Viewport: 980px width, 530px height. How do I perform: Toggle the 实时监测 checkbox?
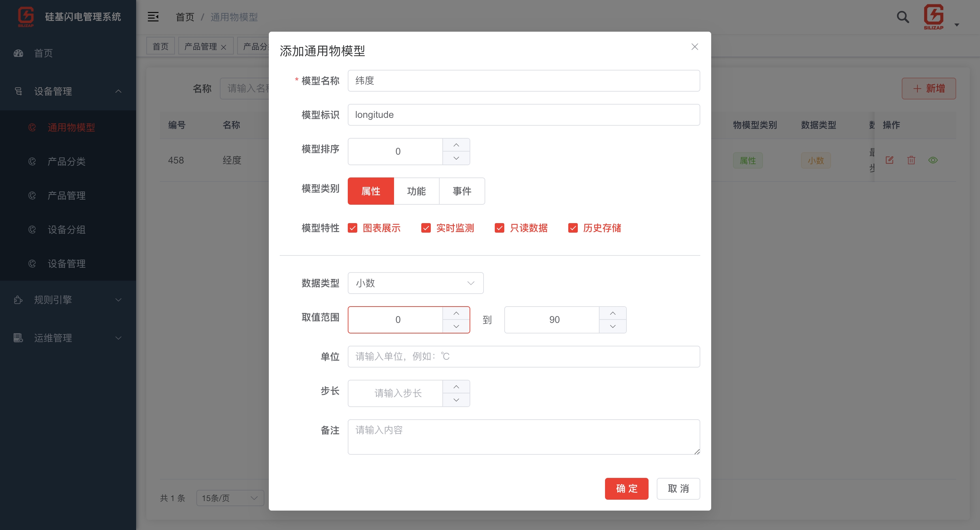(426, 228)
